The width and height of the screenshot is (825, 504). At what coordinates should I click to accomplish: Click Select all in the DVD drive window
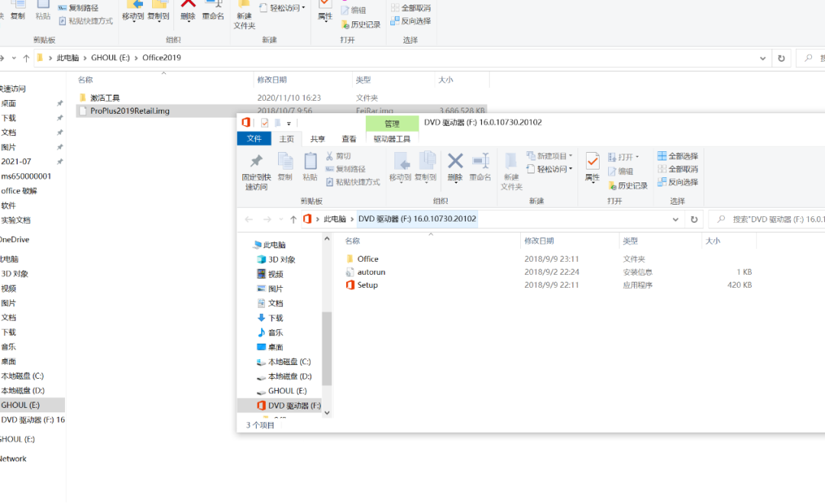click(x=678, y=157)
